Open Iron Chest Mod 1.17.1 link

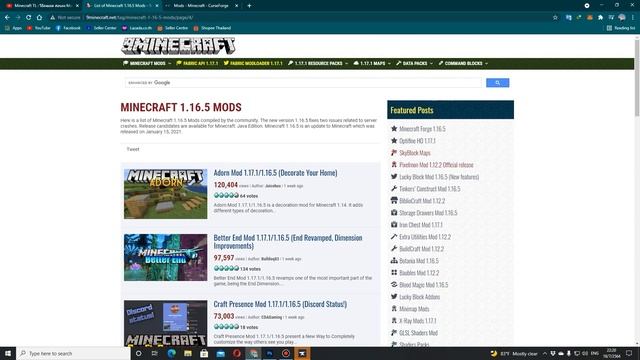(x=421, y=225)
